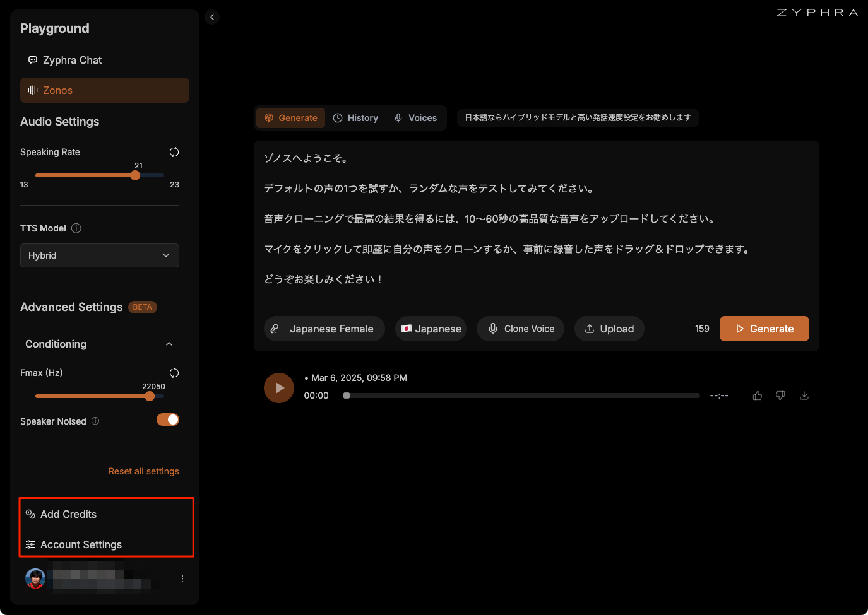Click Reset all settings link
The image size is (868, 615).
144,471
